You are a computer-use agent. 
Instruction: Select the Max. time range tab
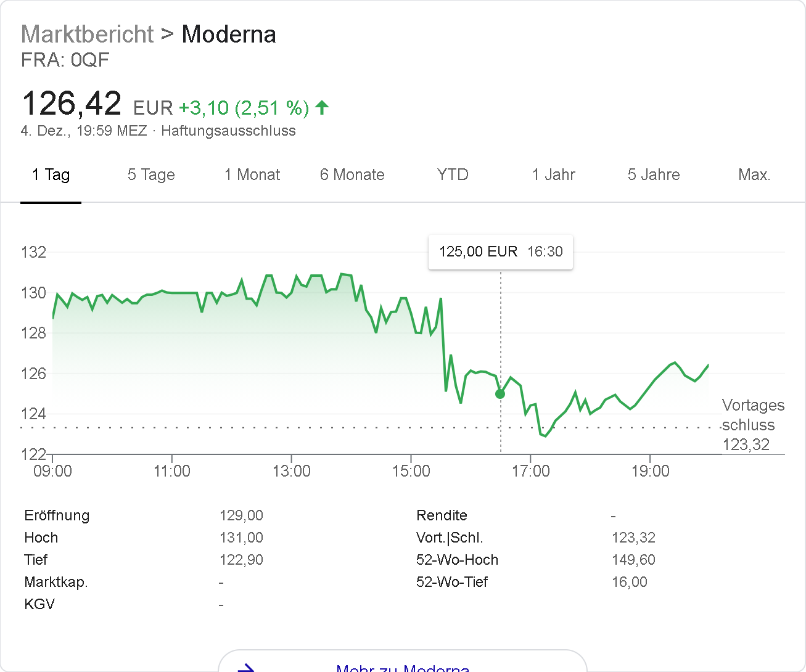tap(754, 175)
